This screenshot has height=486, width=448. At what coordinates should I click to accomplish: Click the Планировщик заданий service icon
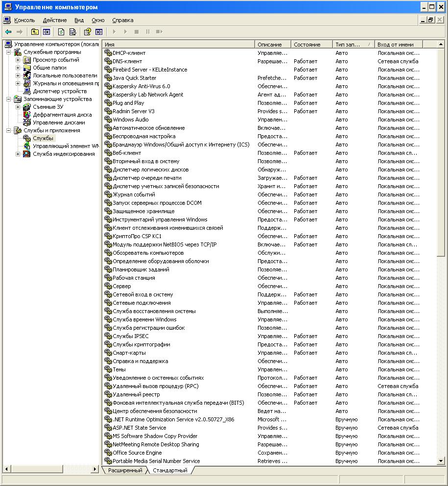[108, 269]
